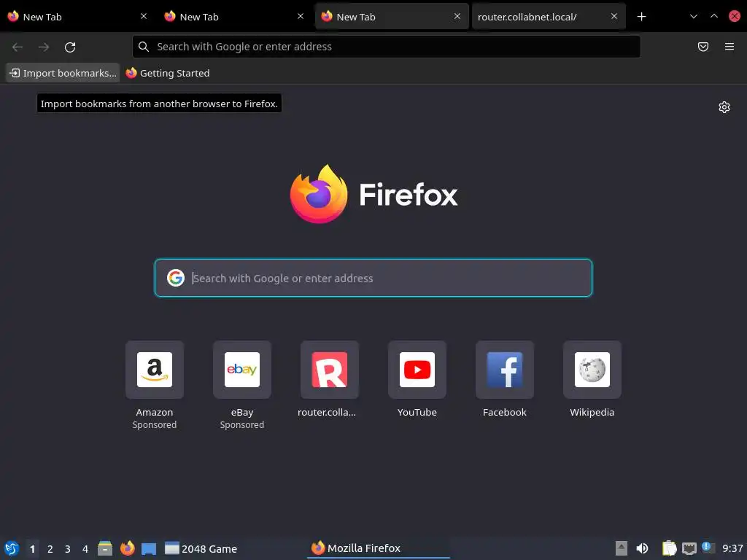Launch the file manager from taskbar
Screen dimensions: 747x560
[105, 548]
